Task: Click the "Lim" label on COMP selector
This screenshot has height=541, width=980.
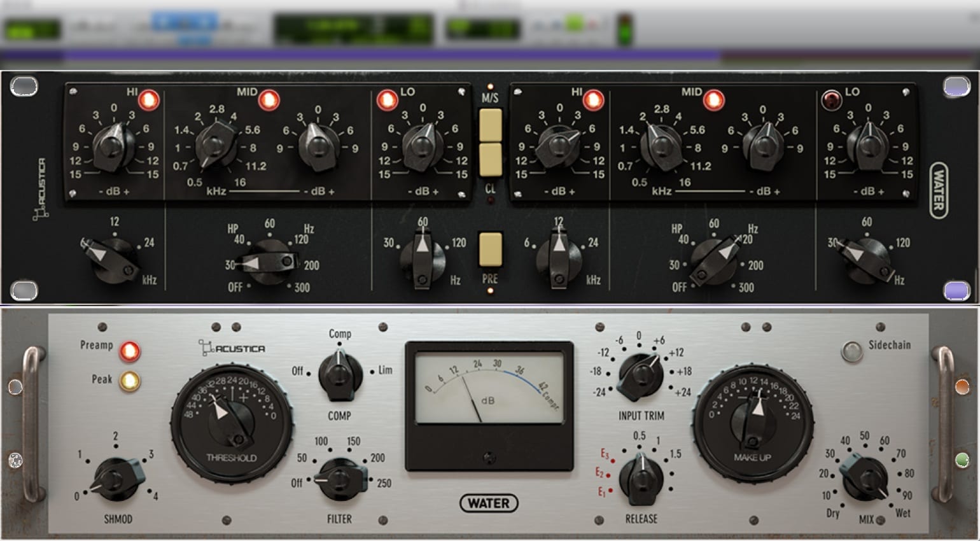Action: [x=386, y=370]
